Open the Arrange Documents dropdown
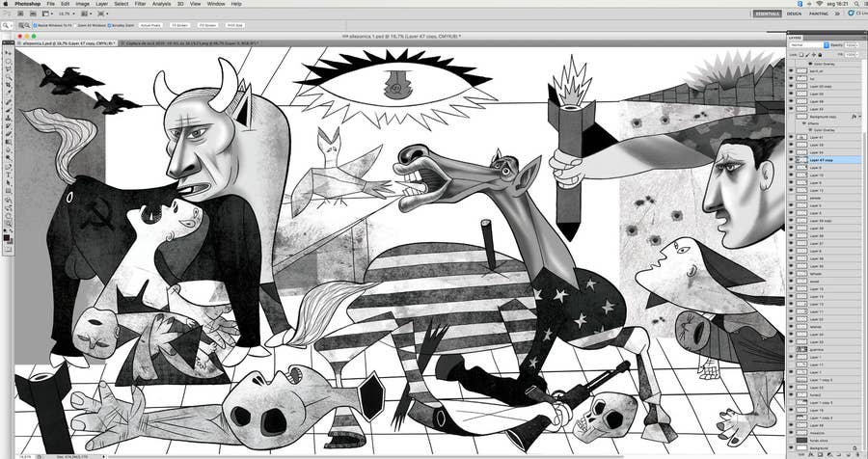 point(87,13)
